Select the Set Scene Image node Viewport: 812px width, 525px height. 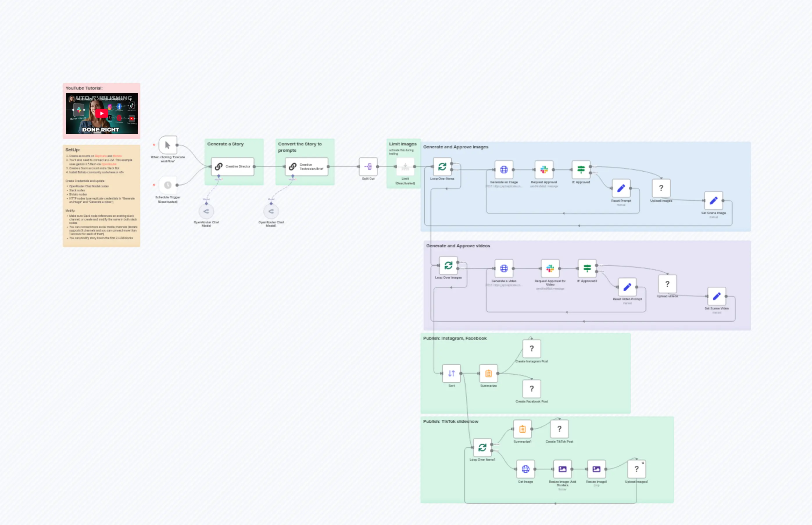(714, 201)
